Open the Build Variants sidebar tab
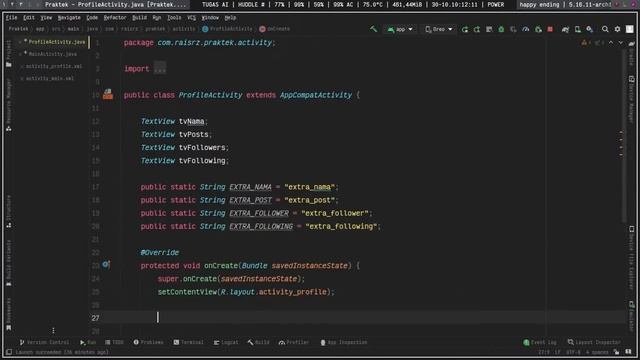640x360 pixels. tap(9, 263)
